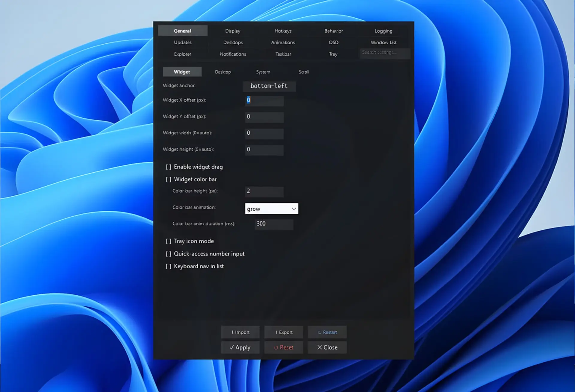Viewport: 575px width, 392px height.
Task: Click the Color bar animation label
Action: [194, 207]
